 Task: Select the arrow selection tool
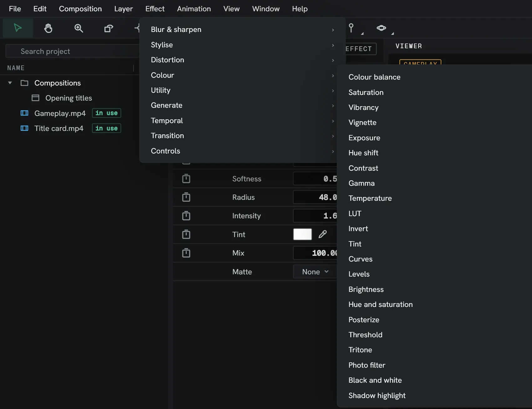(x=18, y=28)
